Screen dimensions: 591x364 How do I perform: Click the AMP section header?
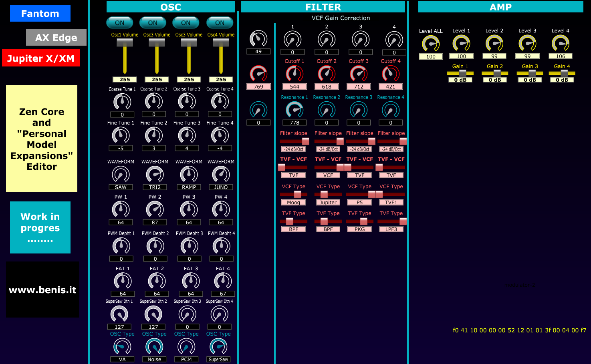(x=501, y=7)
